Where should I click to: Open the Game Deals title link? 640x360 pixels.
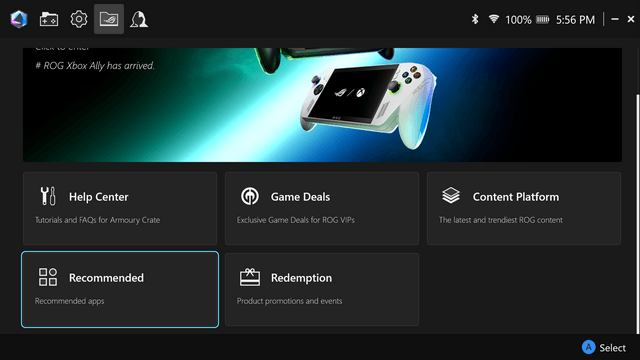pyautogui.click(x=300, y=197)
